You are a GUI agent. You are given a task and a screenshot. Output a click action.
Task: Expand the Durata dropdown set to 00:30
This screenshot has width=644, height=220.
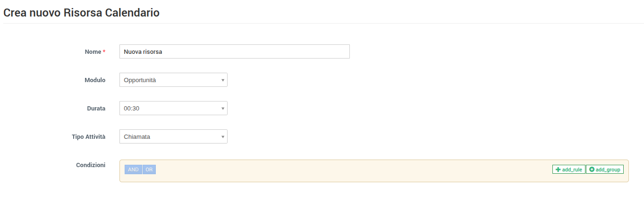coord(170,109)
